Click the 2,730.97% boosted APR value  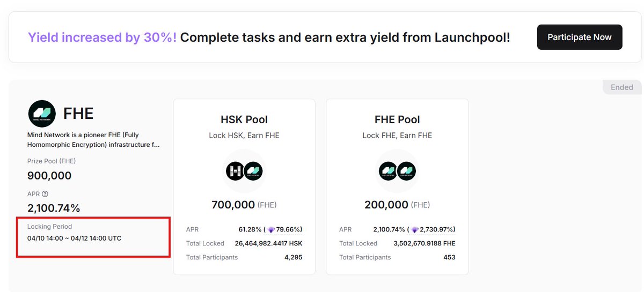point(436,229)
